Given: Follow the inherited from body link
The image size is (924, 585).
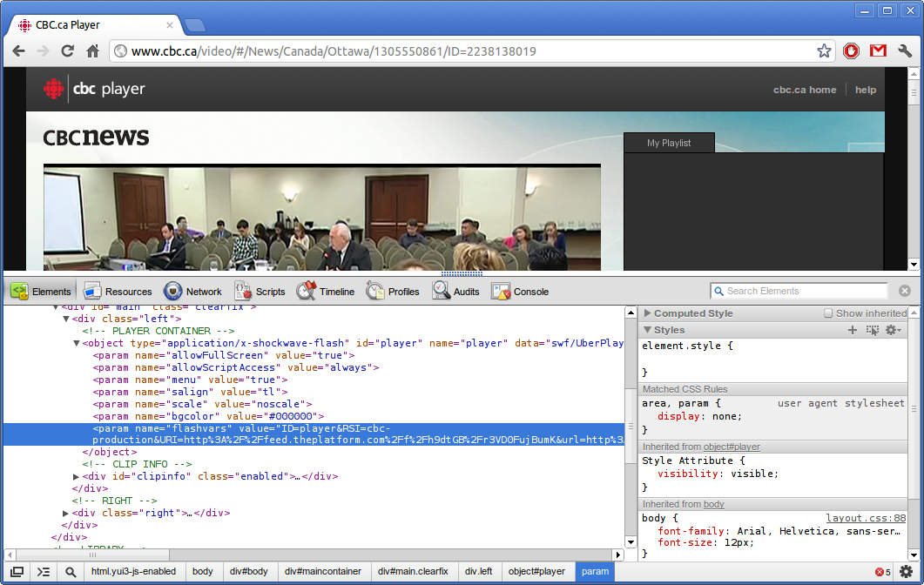Looking at the screenshot, I should [x=713, y=504].
